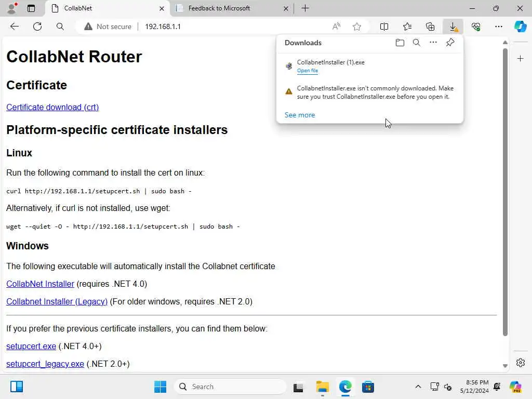Image resolution: width=532 pixels, height=399 pixels.
Task: Add this page to favorites star
Action: [356, 26]
